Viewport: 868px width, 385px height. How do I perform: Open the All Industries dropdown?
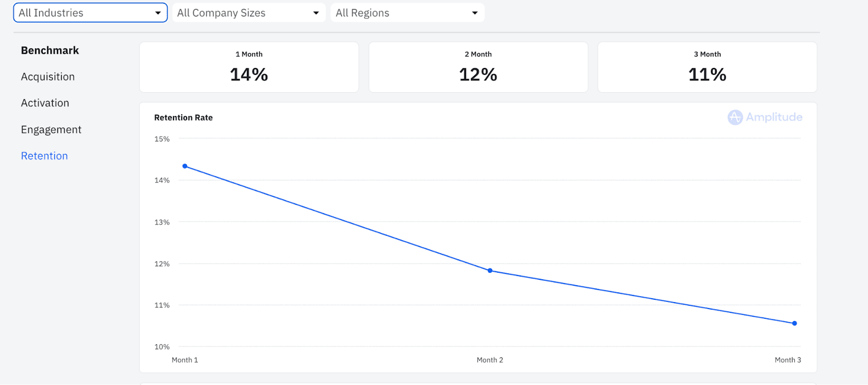(90, 12)
